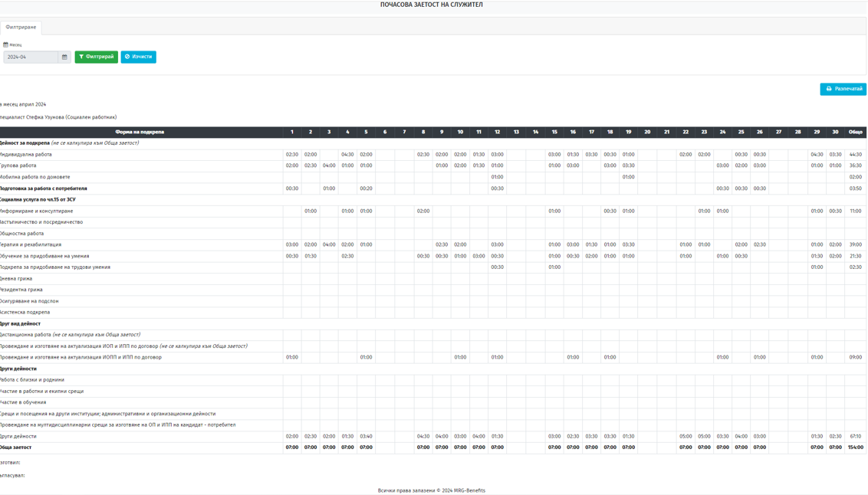Click the small calendar icon beside Месец label
The image size is (868, 495).
click(5, 44)
